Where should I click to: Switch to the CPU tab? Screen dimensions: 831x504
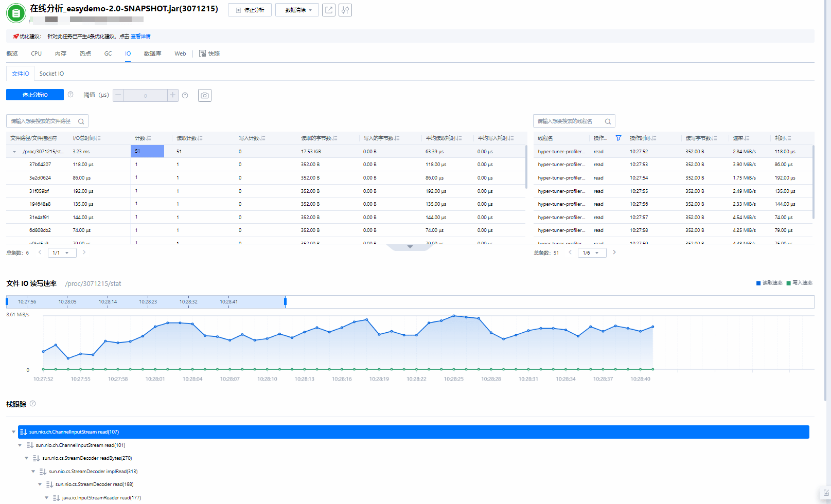pos(36,53)
